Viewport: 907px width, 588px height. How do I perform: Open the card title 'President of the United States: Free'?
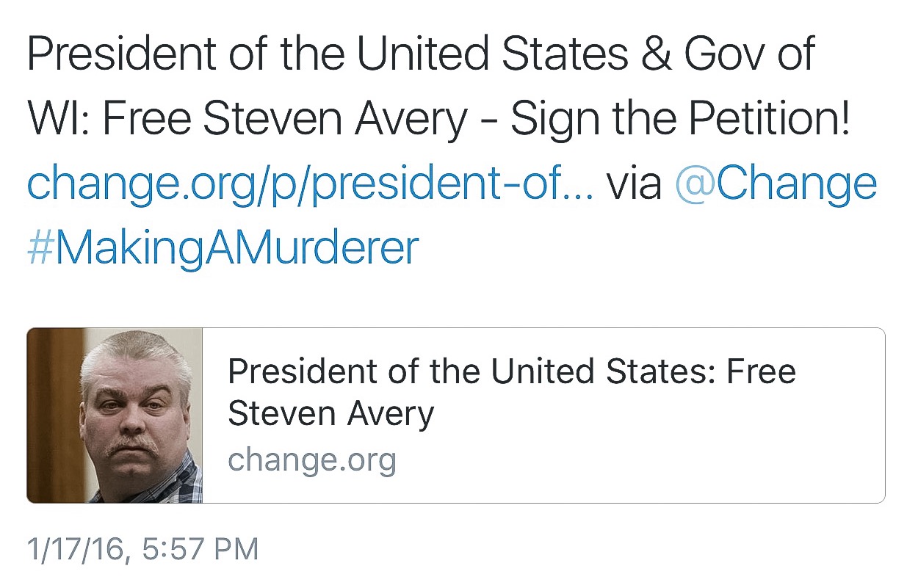pyautogui.click(x=511, y=372)
